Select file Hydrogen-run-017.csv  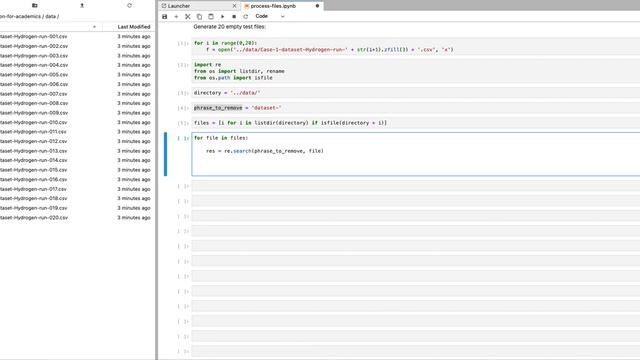tap(33, 189)
